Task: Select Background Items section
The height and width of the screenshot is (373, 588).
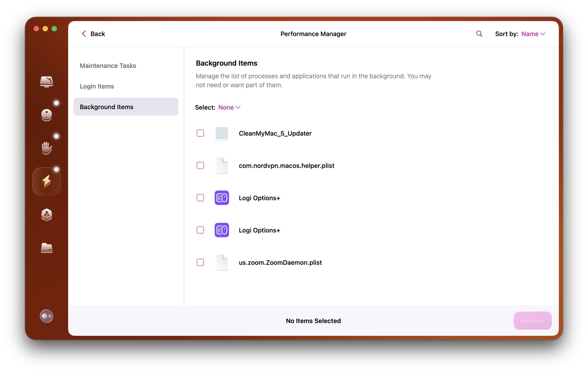Action: click(x=126, y=107)
